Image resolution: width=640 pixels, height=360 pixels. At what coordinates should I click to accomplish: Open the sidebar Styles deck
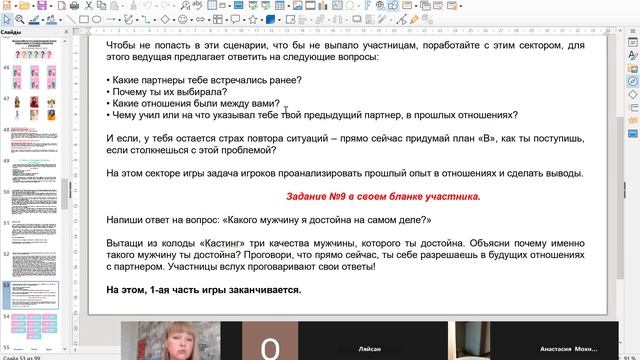point(633,55)
